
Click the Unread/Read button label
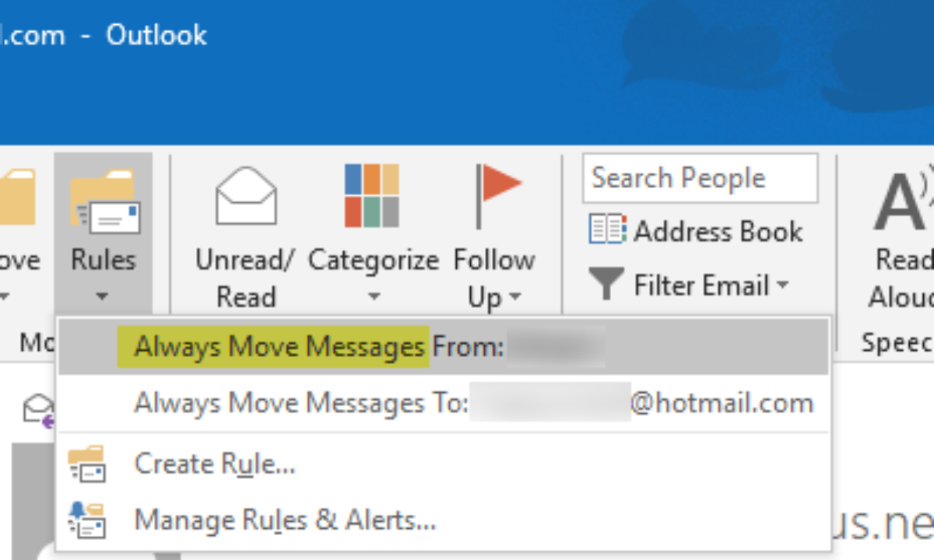[x=245, y=277]
